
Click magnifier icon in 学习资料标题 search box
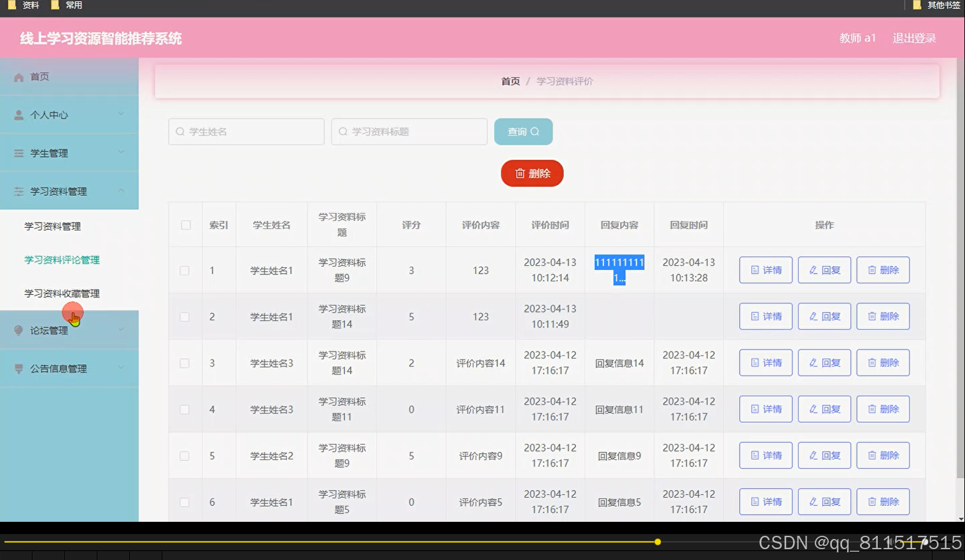point(343,132)
